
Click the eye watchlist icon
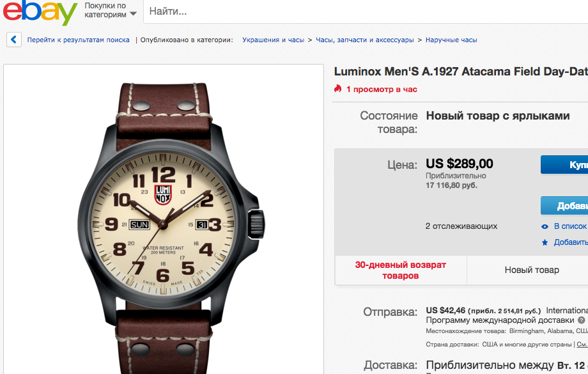545,226
